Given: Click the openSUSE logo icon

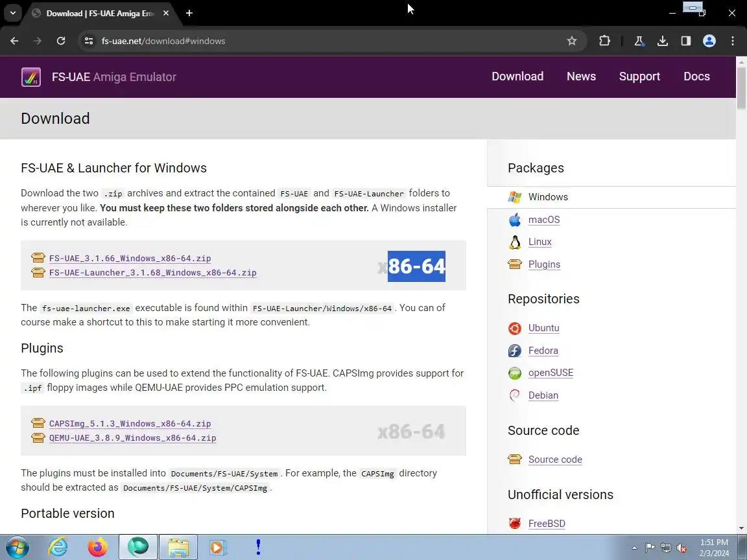Looking at the screenshot, I should (514, 373).
